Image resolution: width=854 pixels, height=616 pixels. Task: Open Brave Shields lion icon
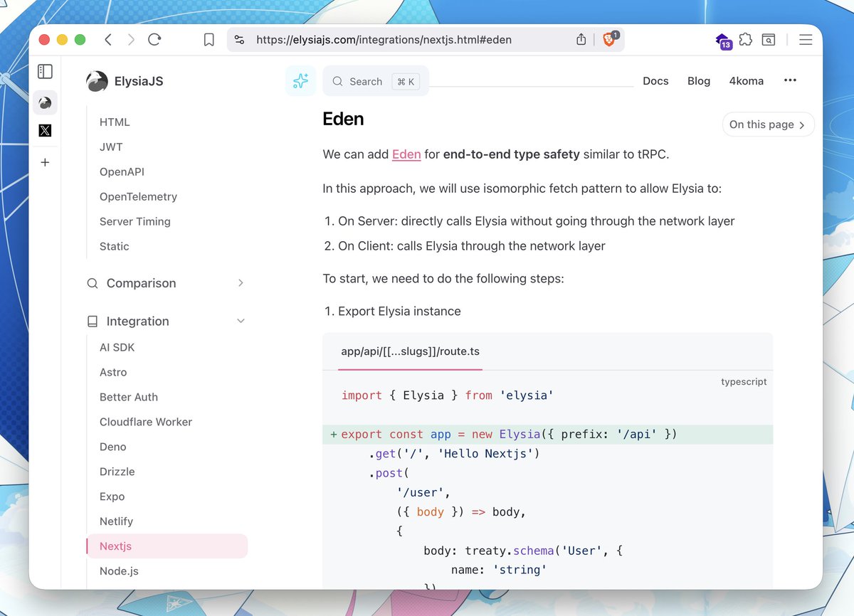(x=609, y=40)
